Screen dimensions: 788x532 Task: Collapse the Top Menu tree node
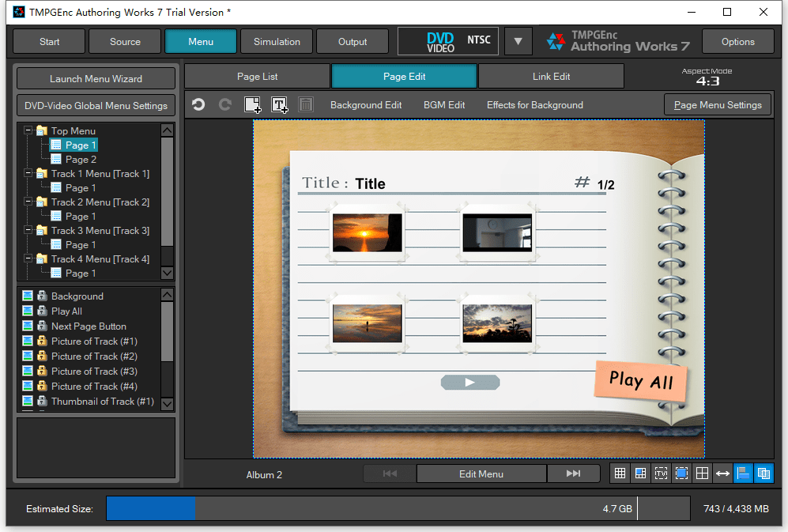click(x=28, y=130)
